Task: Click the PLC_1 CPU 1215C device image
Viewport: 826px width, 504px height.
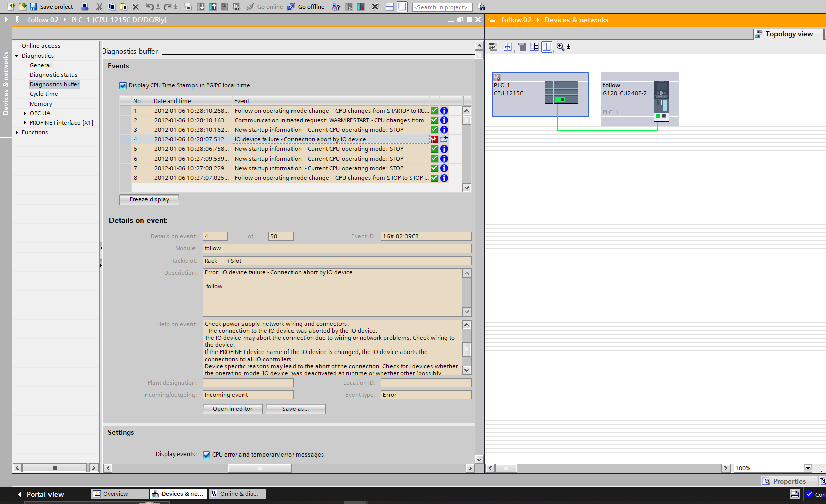Action: click(x=561, y=92)
